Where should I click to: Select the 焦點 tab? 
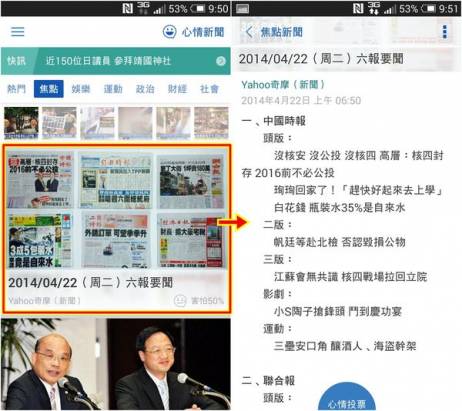(x=49, y=89)
